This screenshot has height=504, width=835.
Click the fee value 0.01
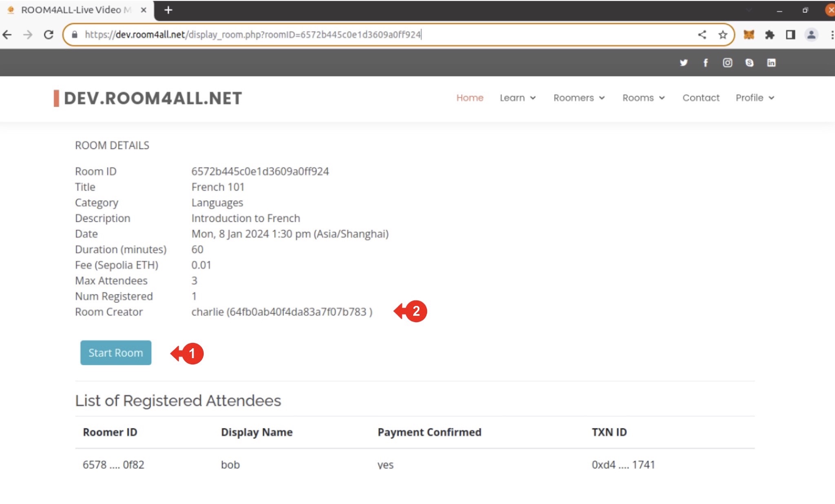click(201, 265)
